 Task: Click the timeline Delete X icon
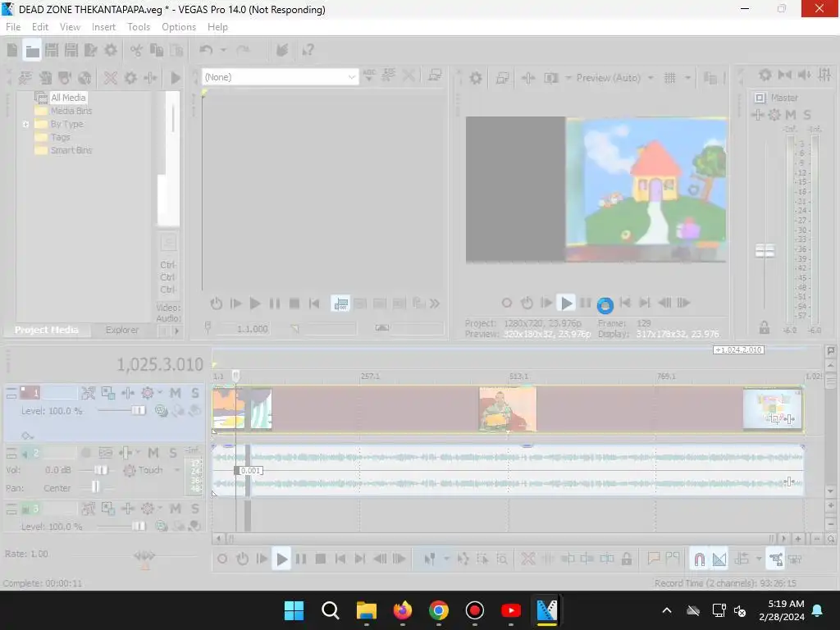527,559
